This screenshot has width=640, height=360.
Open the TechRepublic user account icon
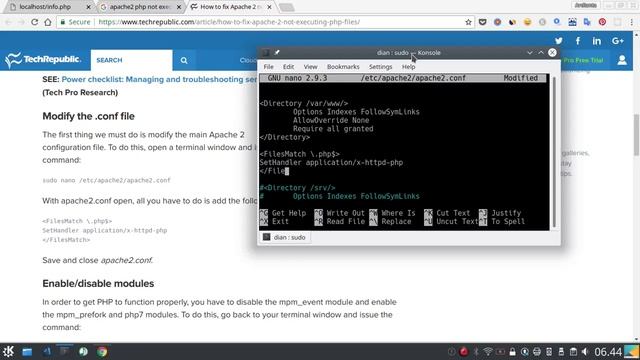(622, 60)
